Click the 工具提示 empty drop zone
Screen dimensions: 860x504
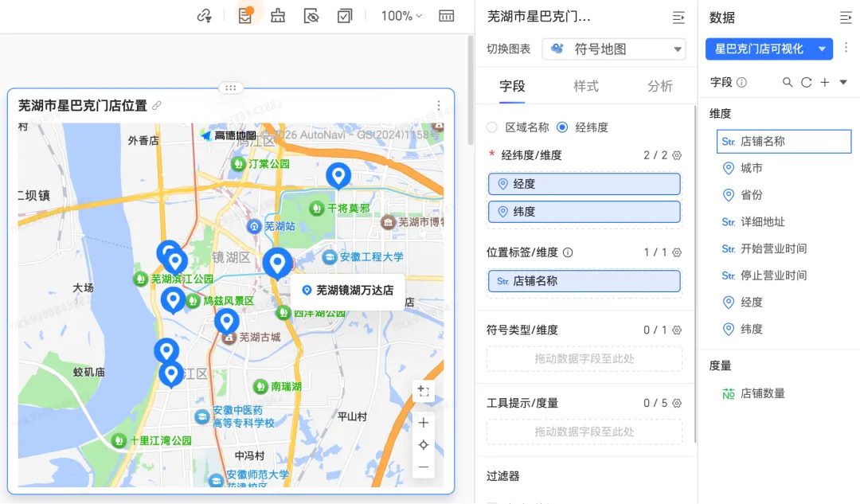pyautogui.click(x=584, y=432)
